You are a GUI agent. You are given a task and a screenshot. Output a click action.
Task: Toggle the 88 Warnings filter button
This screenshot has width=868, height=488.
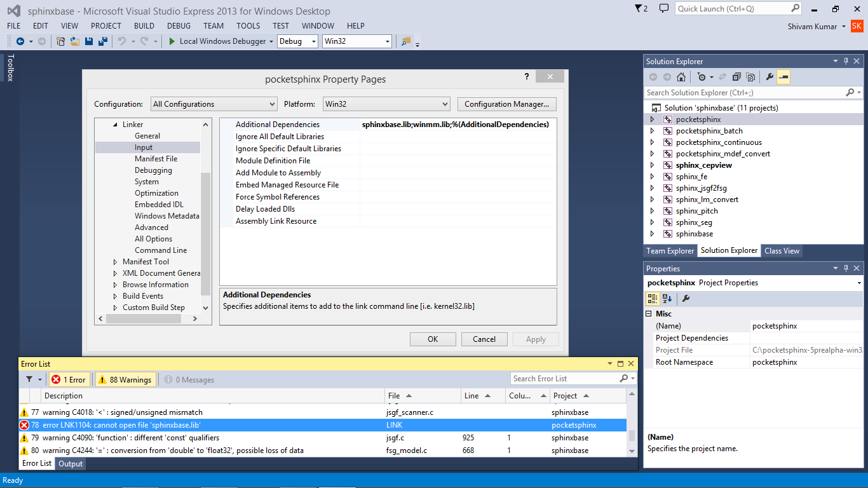(x=125, y=379)
